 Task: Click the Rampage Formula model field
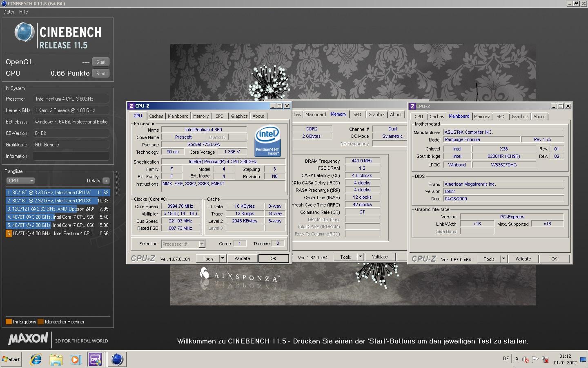(482, 139)
